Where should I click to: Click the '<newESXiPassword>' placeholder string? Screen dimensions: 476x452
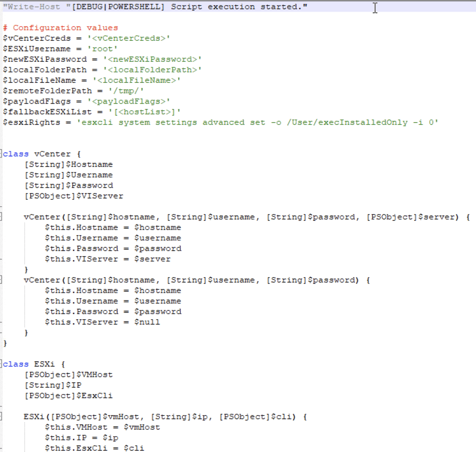coord(152,59)
